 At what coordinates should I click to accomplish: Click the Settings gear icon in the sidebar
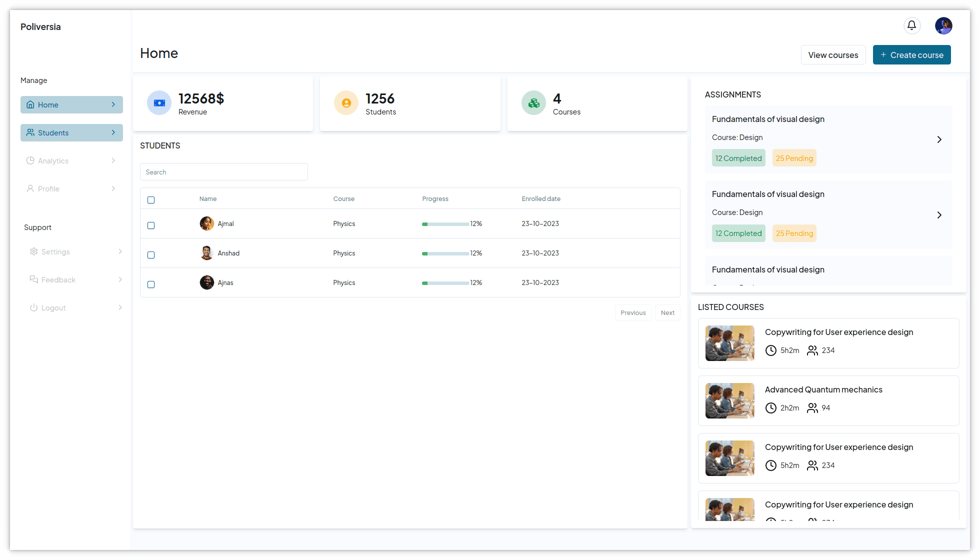pos(33,251)
